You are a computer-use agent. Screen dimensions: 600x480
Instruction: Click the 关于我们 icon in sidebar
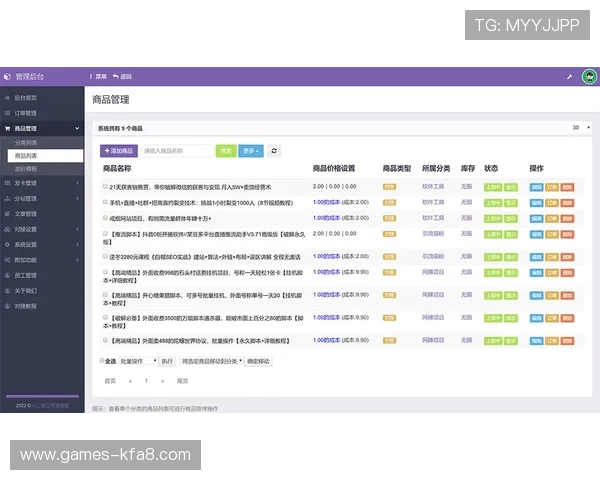7,291
